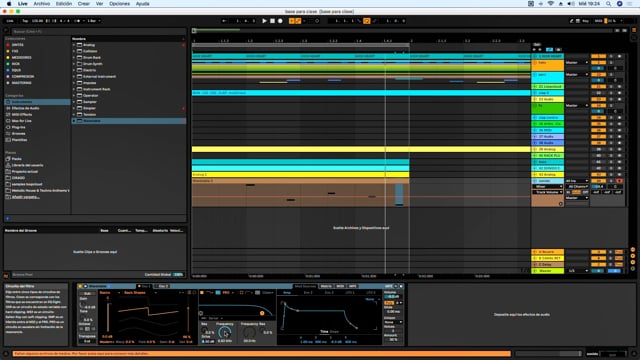The height and width of the screenshot is (360, 640).
Task: Toggle the Groove Pool show/hide icon
Action: (x=6, y=276)
